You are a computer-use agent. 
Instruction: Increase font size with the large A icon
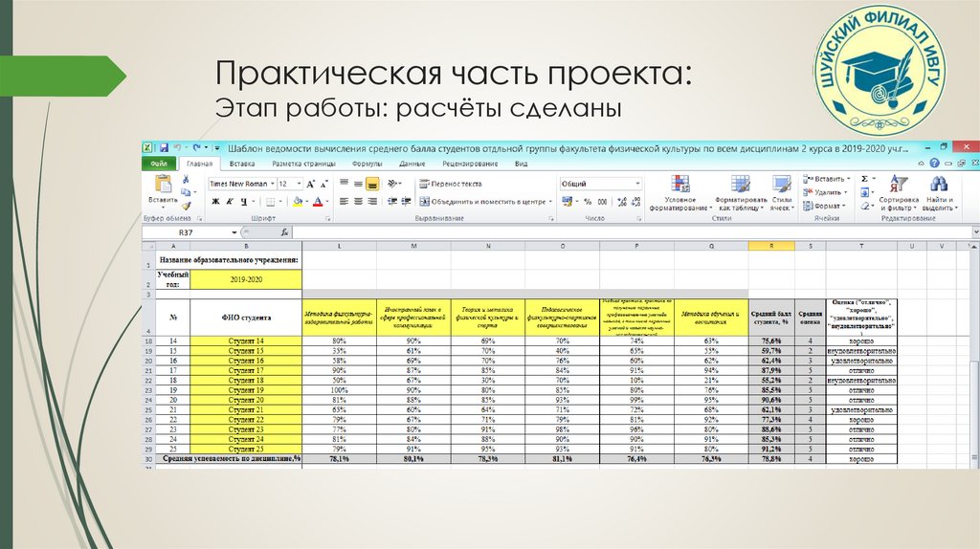pos(311,184)
